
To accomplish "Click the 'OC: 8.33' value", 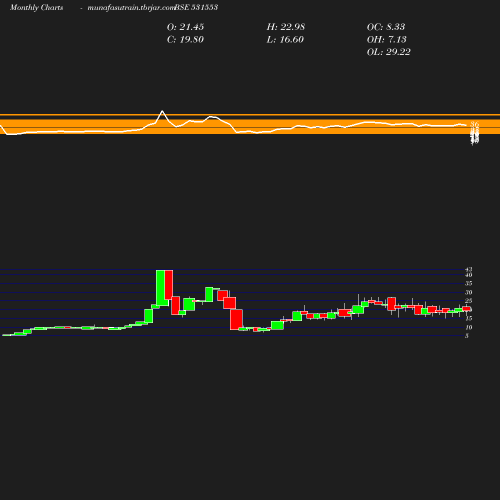I will pos(386,27).
